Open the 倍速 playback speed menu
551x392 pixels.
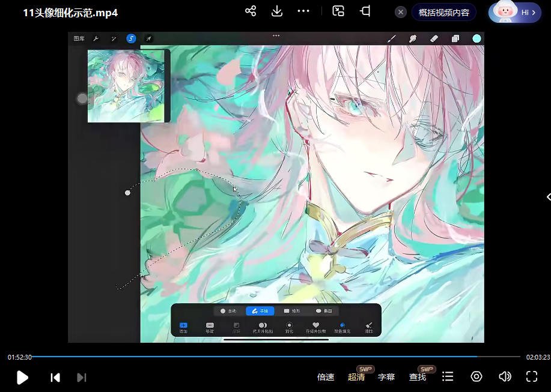tap(326, 377)
